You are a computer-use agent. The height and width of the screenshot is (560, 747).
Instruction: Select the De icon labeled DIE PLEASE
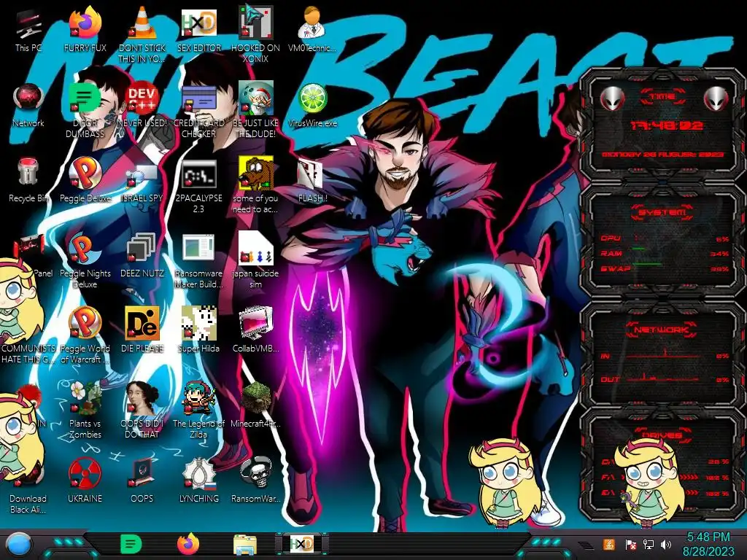pos(142,324)
